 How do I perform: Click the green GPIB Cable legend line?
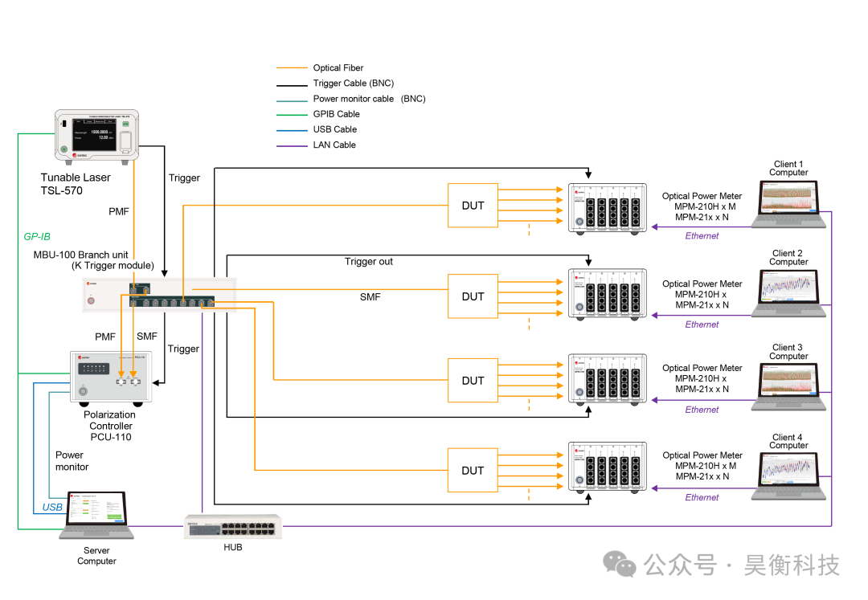tap(292, 114)
